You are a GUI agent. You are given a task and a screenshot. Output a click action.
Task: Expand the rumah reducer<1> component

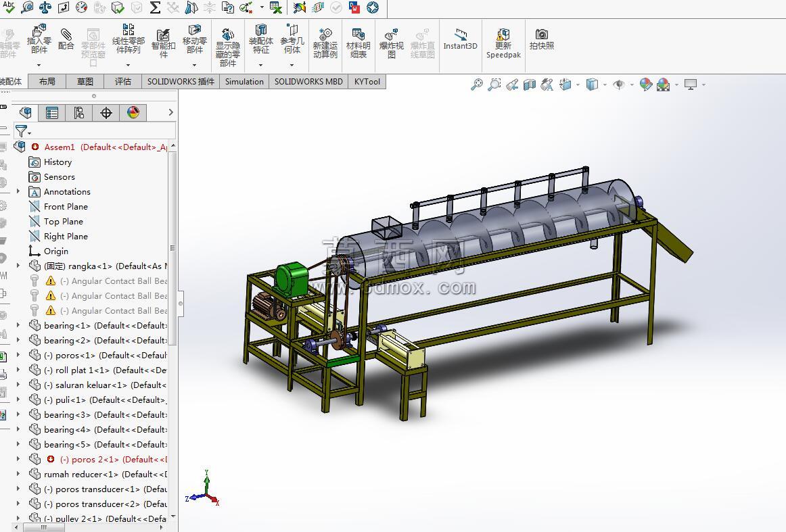(18, 474)
